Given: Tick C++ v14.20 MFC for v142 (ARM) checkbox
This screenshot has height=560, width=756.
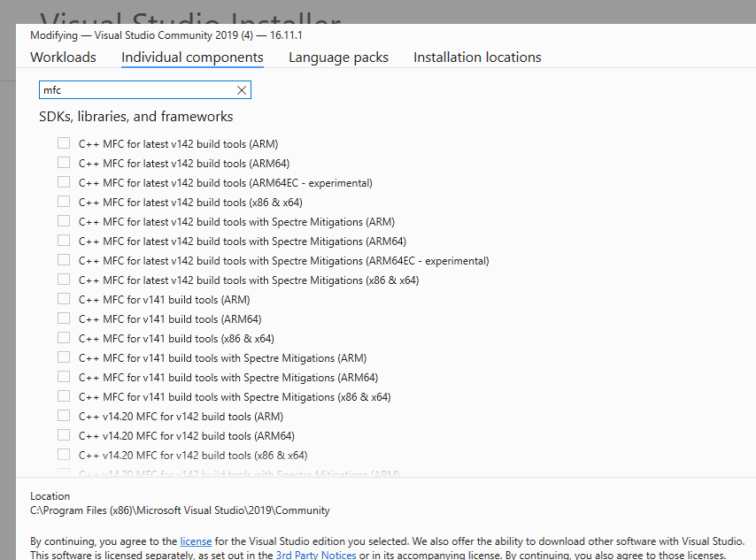Looking at the screenshot, I should coord(64,416).
